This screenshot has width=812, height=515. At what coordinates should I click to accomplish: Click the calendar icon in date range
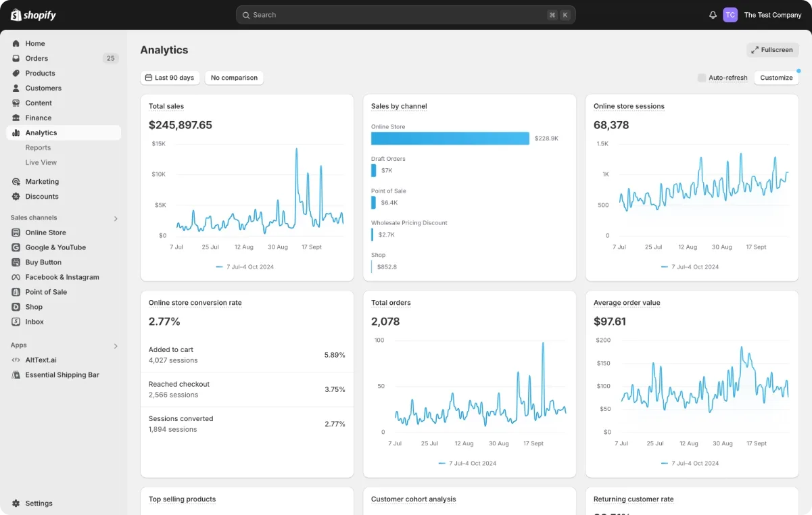[x=149, y=78]
